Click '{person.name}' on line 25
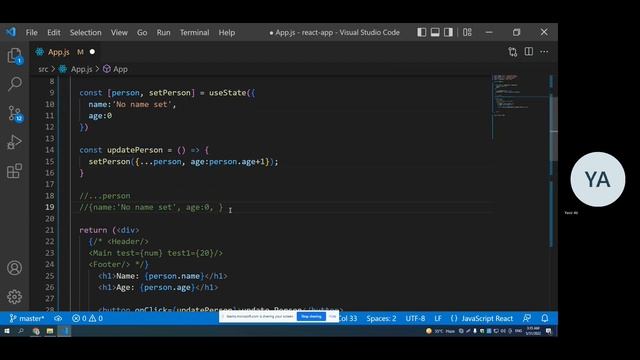640x360 pixels. click(x=174, y=276)
